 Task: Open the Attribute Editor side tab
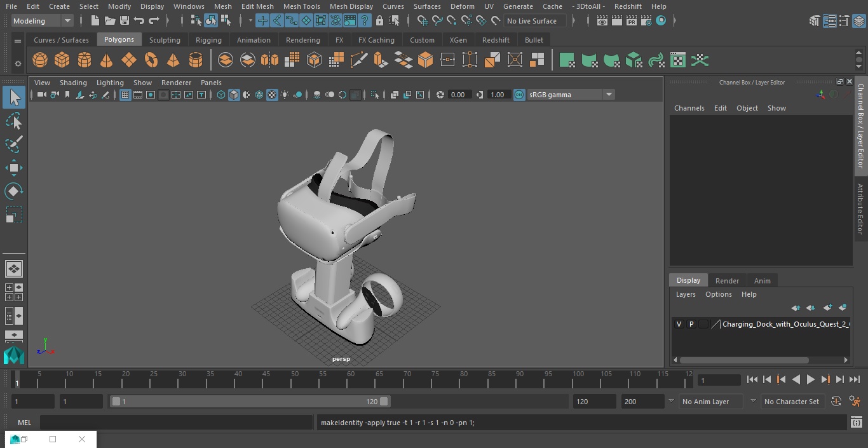860,209
